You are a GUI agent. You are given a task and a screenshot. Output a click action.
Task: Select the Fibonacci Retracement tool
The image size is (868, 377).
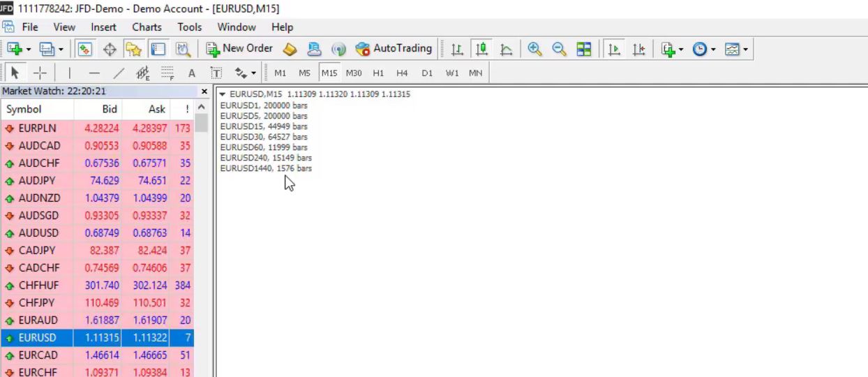[167, 73]
